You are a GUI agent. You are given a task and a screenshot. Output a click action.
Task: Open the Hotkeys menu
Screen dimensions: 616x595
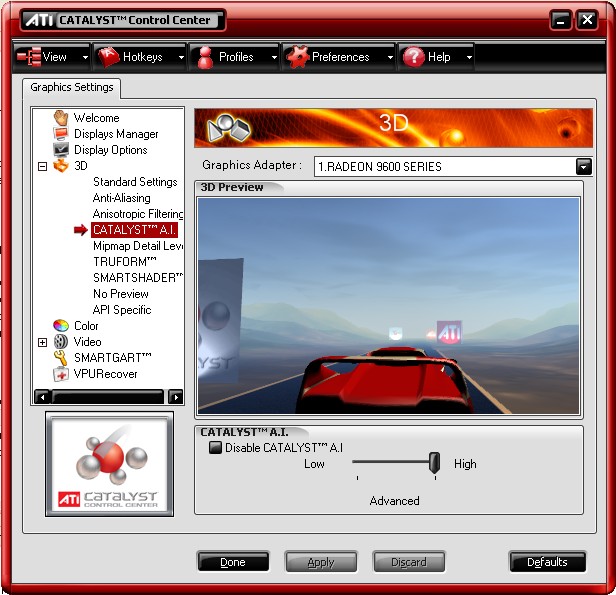(139, 57)
